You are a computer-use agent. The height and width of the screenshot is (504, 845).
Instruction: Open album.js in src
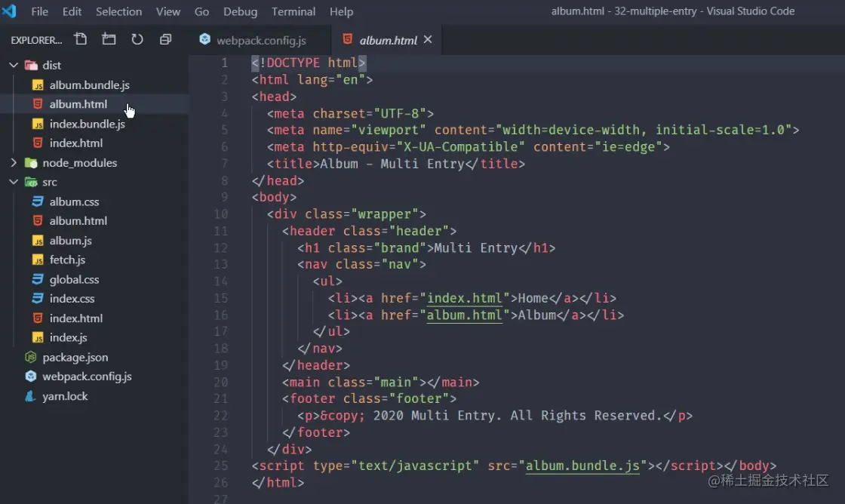click(x=71, y=241)
